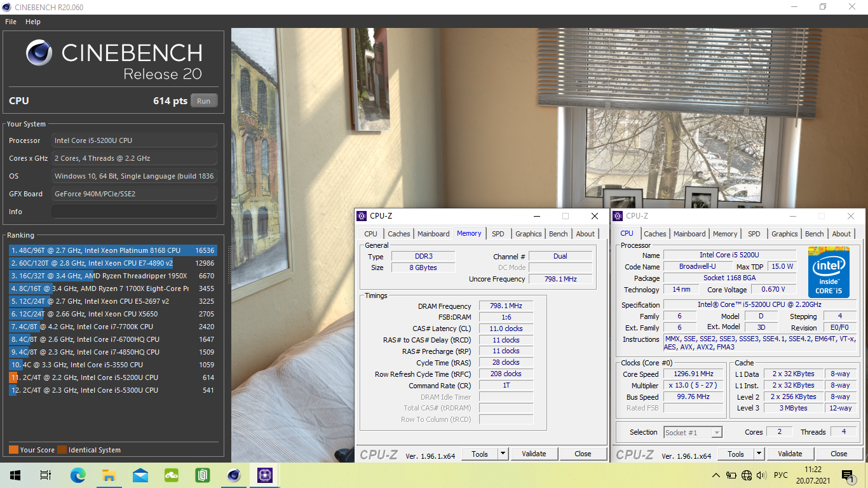Click Tools button in right CPU-Z window

click(736, 454)
